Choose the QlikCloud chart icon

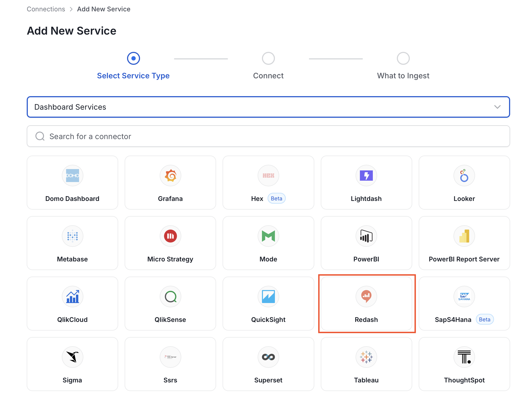(72, 297)
